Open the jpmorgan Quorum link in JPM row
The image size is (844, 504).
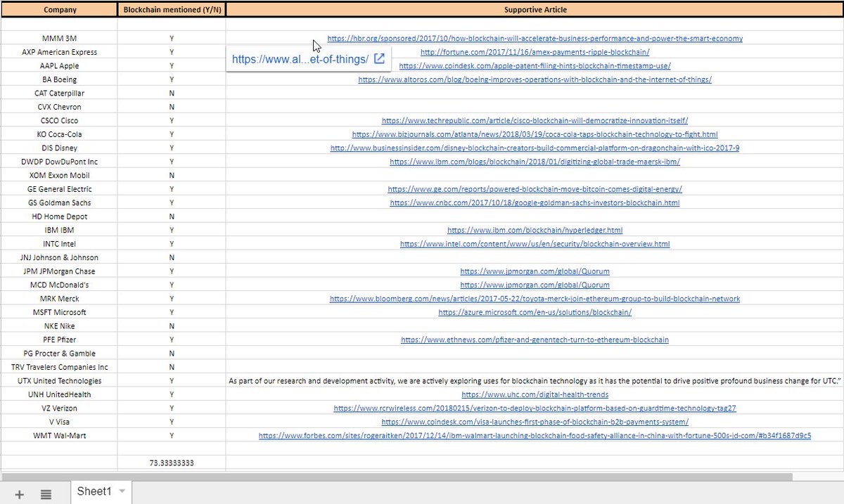(x=535, y=271)
